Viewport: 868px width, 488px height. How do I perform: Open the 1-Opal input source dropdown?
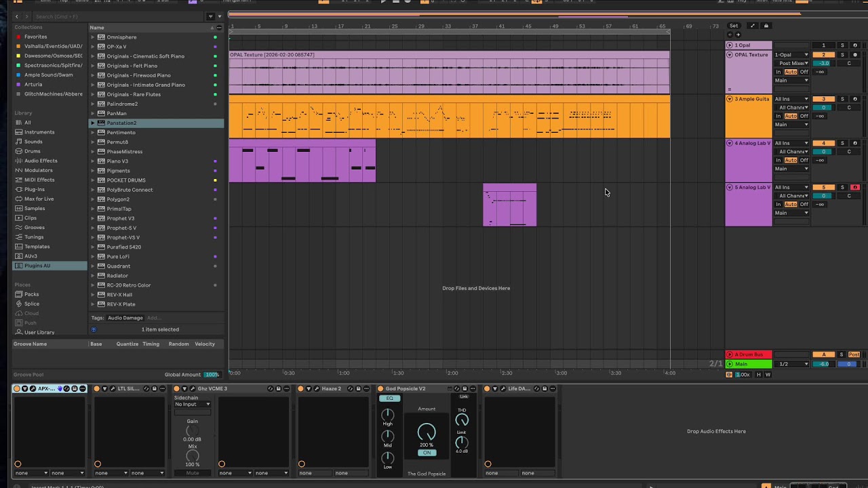[x=792, y=55]
